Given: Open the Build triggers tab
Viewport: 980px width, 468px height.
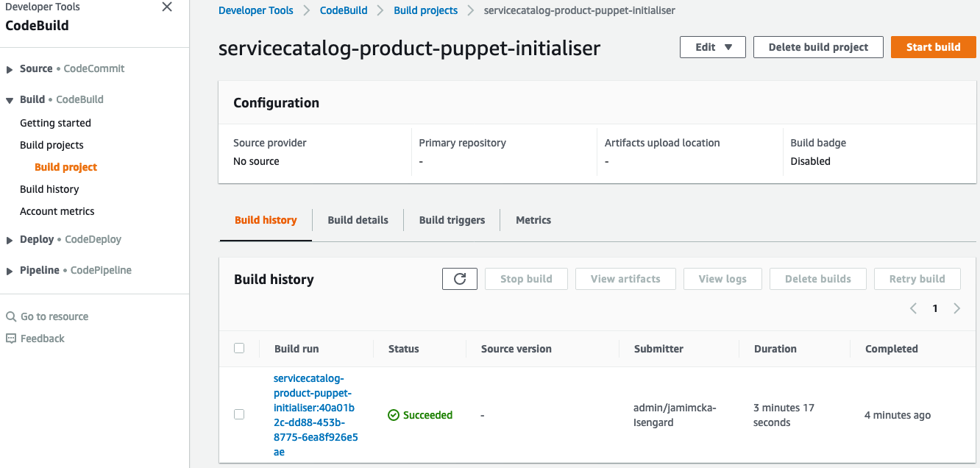Looking at the screenshot, I should (452, 220).
